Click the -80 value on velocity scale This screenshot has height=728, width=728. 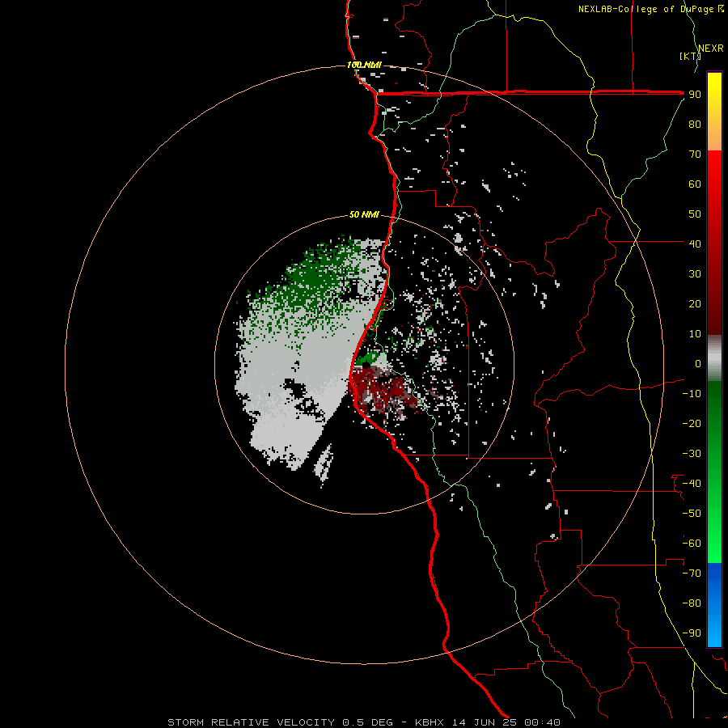[692, 603]
